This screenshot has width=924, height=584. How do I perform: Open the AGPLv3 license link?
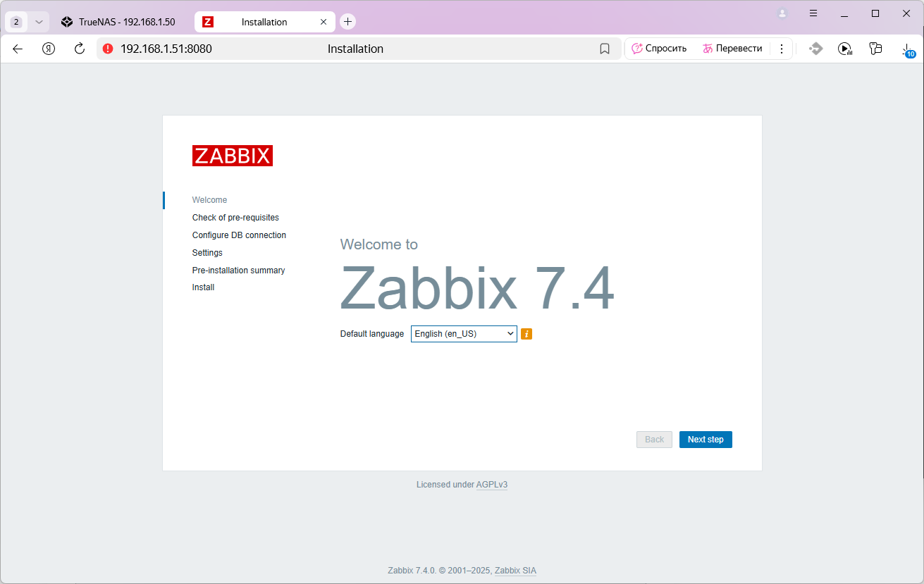(x=492, y=485)
